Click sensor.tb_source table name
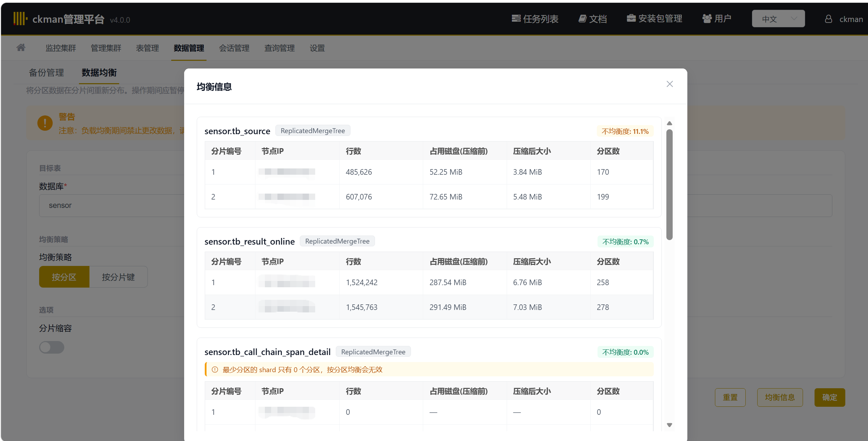Screen dimensions: 868x441 click(x=237, y=131)
